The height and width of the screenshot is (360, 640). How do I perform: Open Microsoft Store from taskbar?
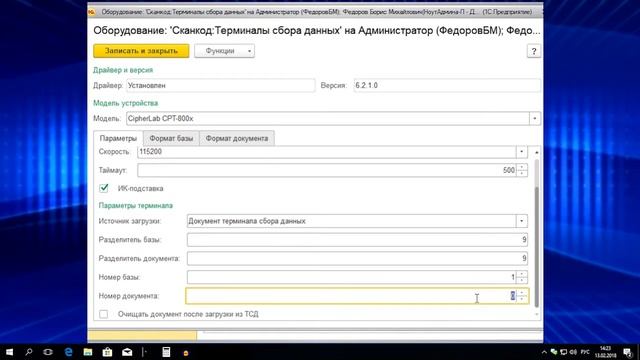(107, 352)
